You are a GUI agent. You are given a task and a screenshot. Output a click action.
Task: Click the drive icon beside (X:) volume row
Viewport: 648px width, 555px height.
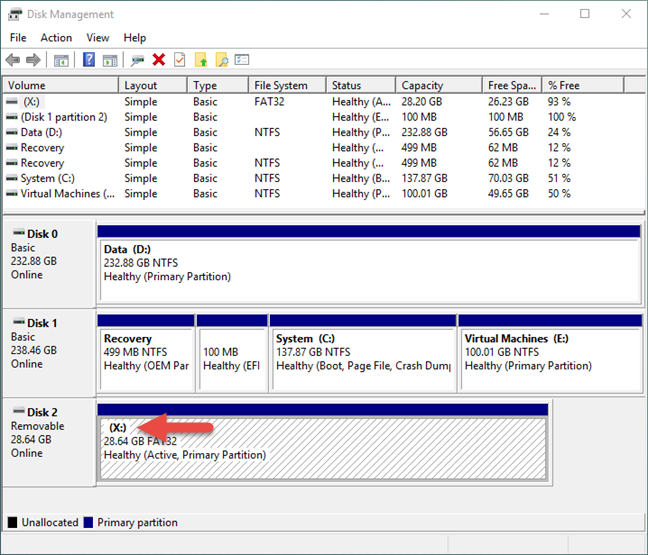[12, 102]
